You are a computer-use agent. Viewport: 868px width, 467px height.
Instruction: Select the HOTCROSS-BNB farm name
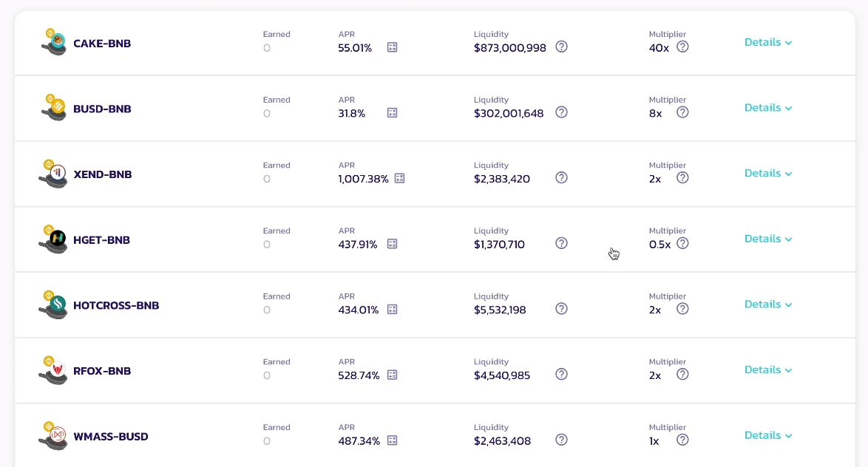click(x=116, y=305)
